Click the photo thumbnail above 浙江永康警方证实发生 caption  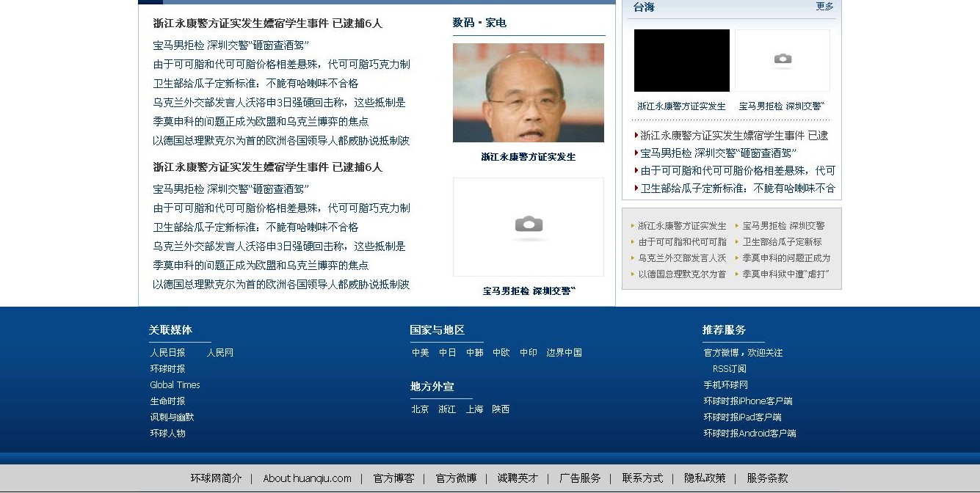[x=528, y=92]
